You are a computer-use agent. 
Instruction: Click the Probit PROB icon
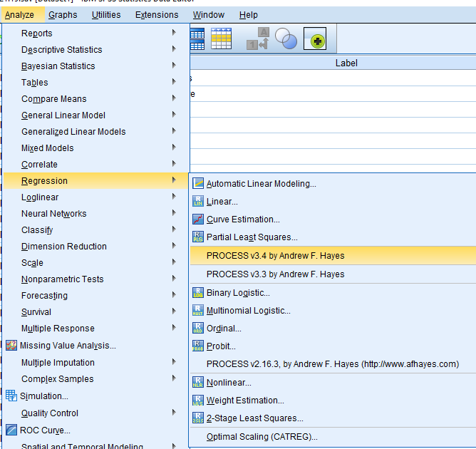[198, 346]
